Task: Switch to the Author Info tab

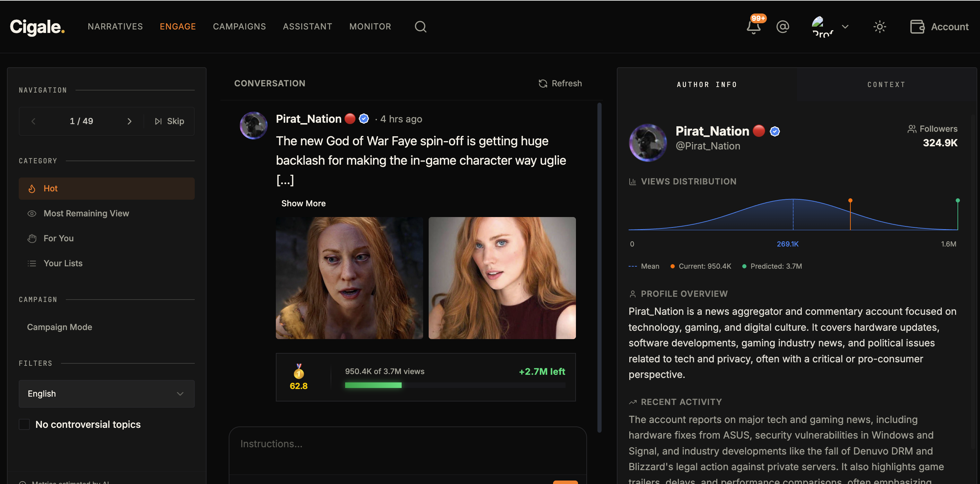Action: (x=707, y=85)
